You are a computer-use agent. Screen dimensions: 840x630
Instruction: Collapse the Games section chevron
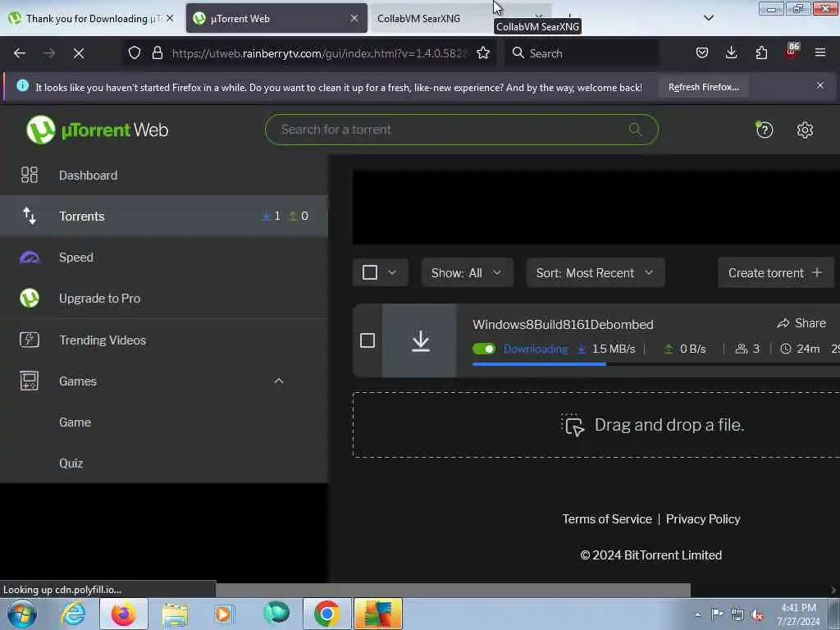point(279,381)
